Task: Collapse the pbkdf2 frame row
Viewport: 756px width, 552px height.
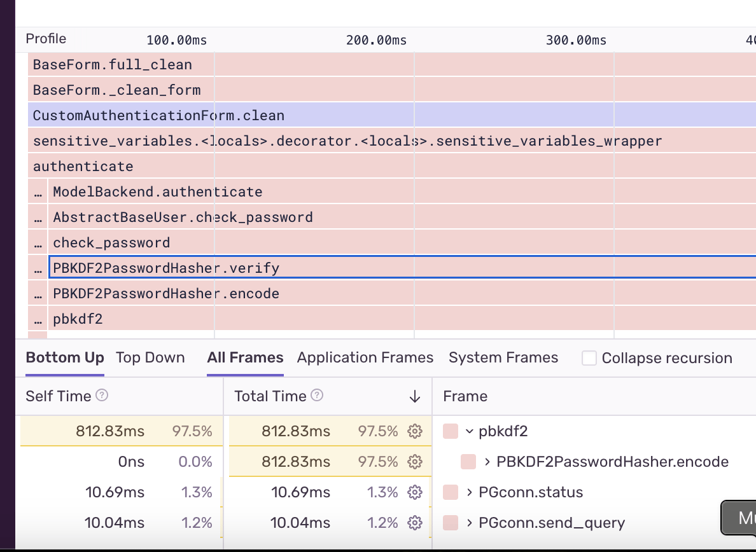Action: pos(470,431)
